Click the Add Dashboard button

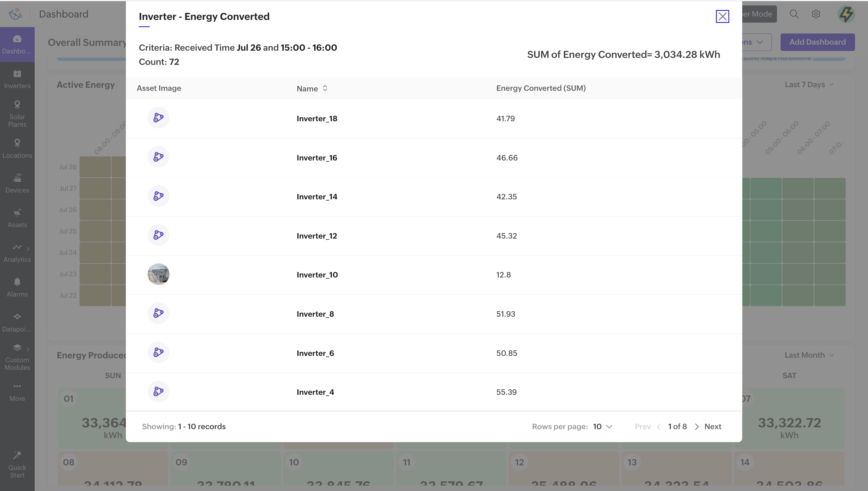[817, 42]
